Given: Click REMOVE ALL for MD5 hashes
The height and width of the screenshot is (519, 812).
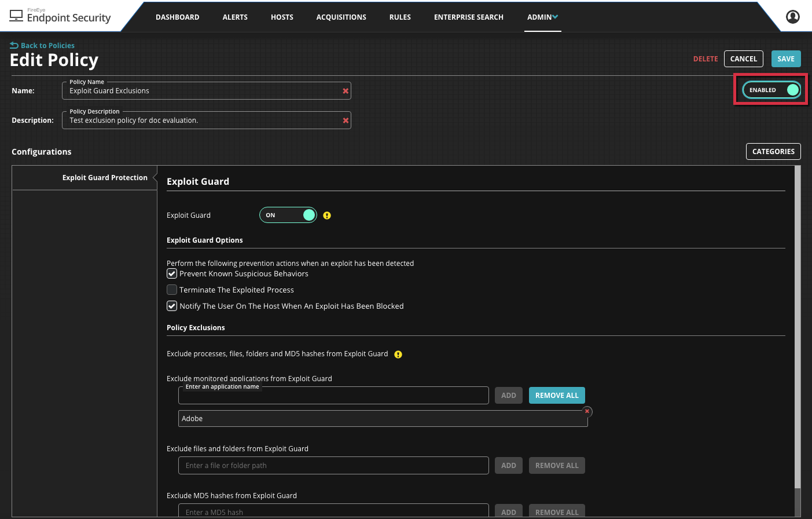Looking at the screenshot, I should [557, 511].
